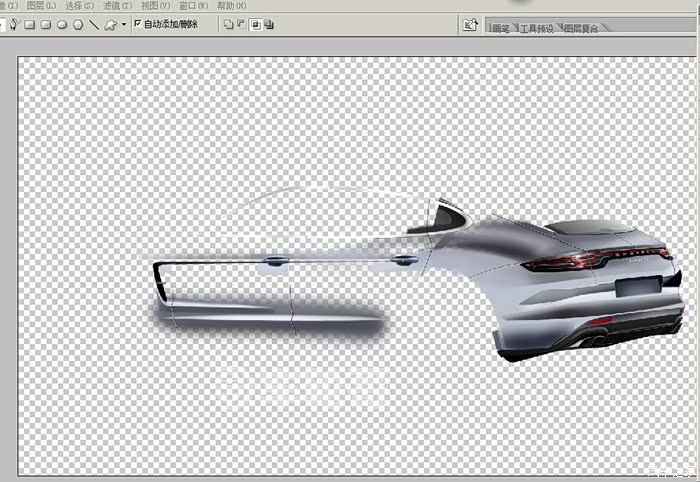Choose the Rounded Rectangle shape tool
700x482 pixels.
46,24
